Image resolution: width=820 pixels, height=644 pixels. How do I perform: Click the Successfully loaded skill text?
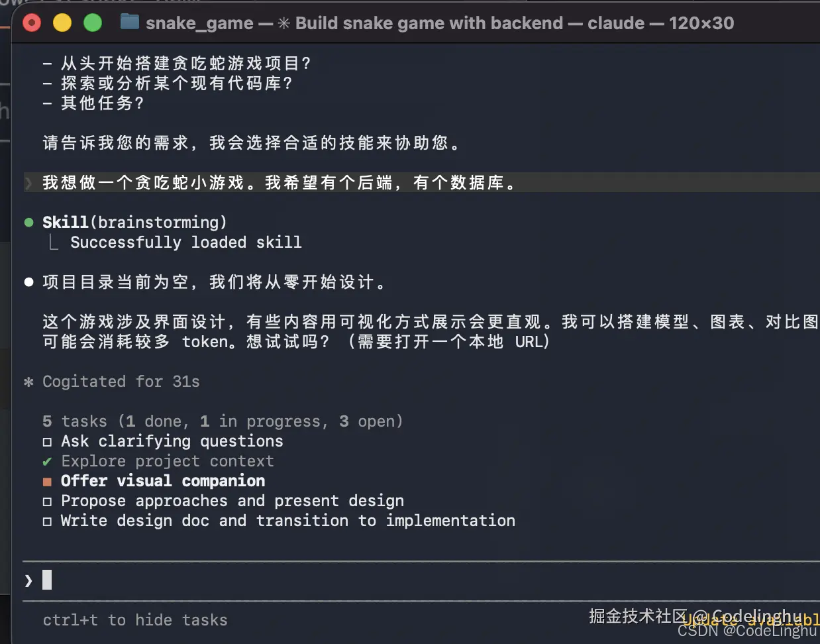(186, 242)
